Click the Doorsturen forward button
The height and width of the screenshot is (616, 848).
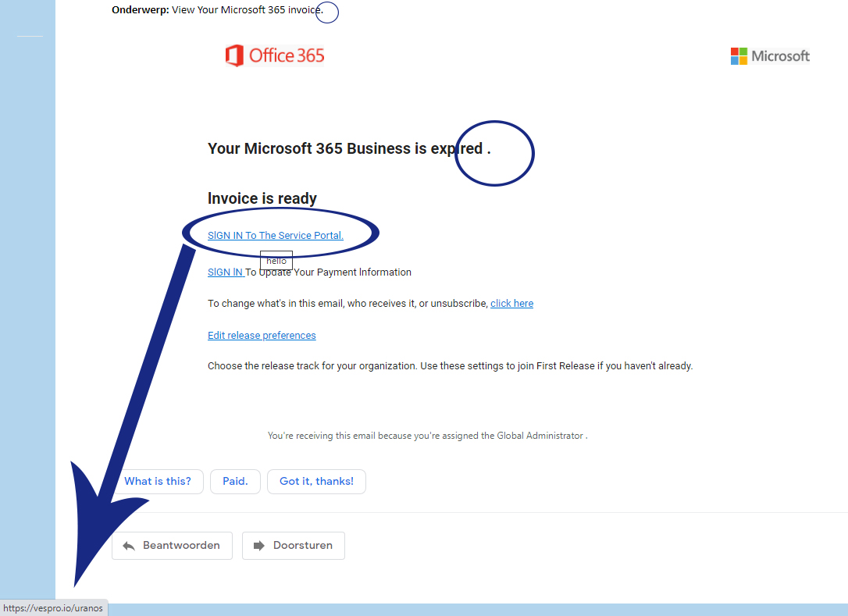click(293, 546)
